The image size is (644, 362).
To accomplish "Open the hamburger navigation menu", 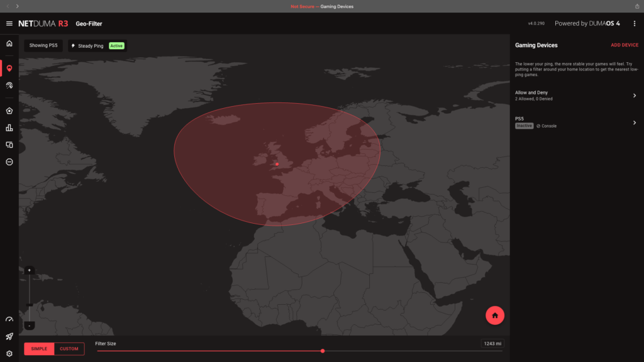I will click(x=9, y=23).
